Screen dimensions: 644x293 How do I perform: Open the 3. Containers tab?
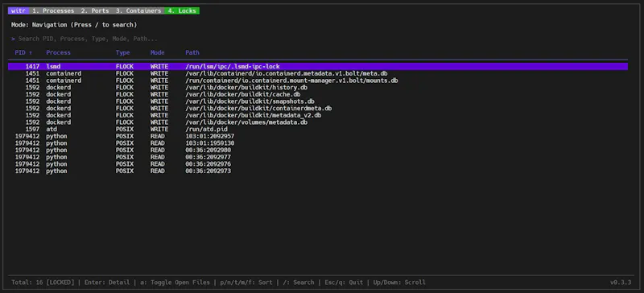(138, 10)
